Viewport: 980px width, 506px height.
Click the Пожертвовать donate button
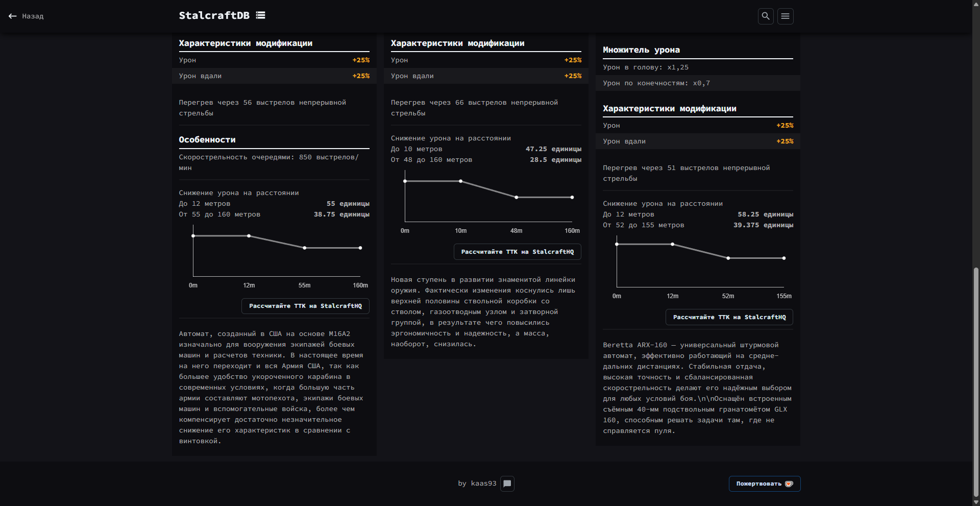point(764,484)
